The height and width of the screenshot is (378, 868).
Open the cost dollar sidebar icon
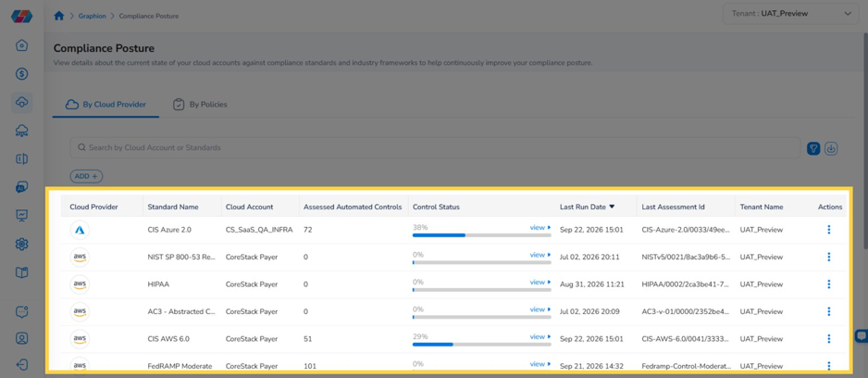coord(21,74)
